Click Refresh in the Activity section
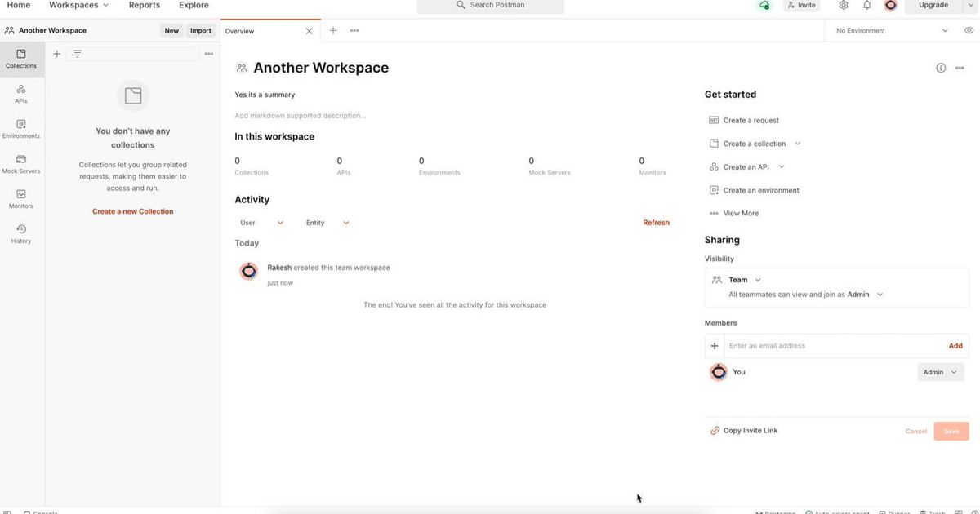Screen dimensions: 980x514 point(656,223)
